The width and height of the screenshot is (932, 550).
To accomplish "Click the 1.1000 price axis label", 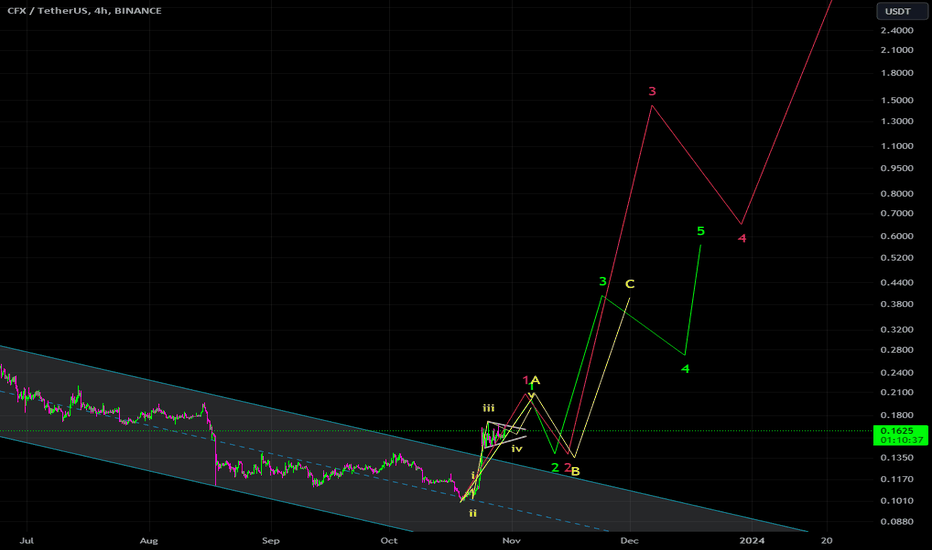I will (x=897, y=146).
